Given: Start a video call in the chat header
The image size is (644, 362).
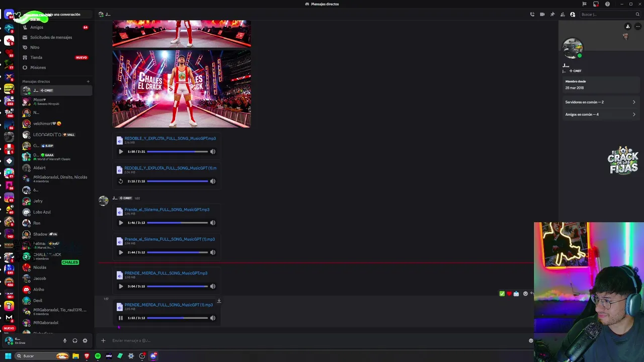Looking at the screenshot, I should coord(542,14).
